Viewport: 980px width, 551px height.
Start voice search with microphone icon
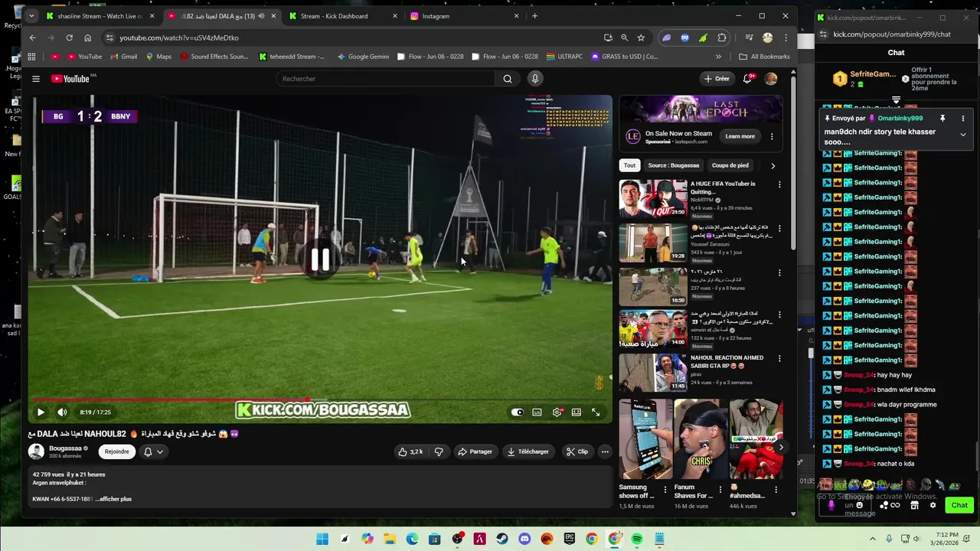click(535, 79)
